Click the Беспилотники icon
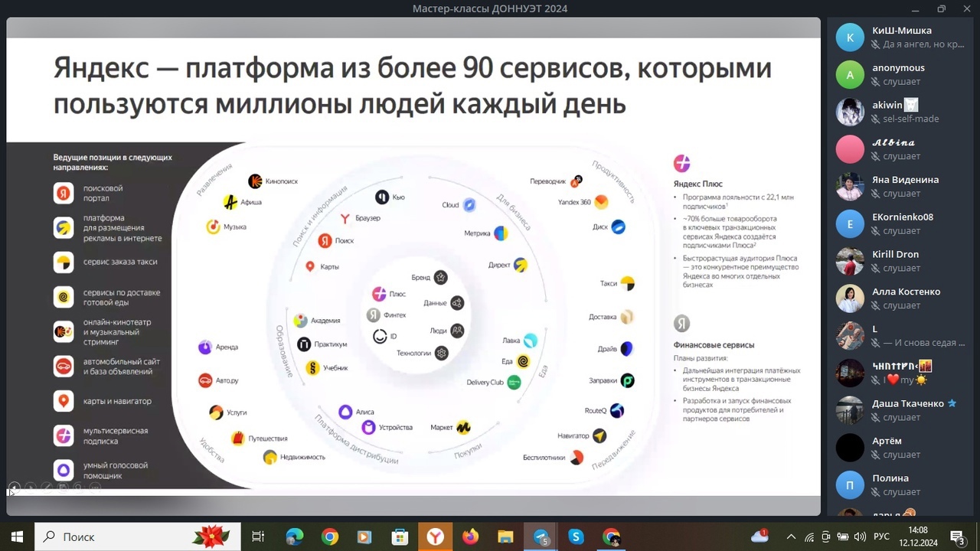This screenshot has width=980, height=551. point(576,458)
